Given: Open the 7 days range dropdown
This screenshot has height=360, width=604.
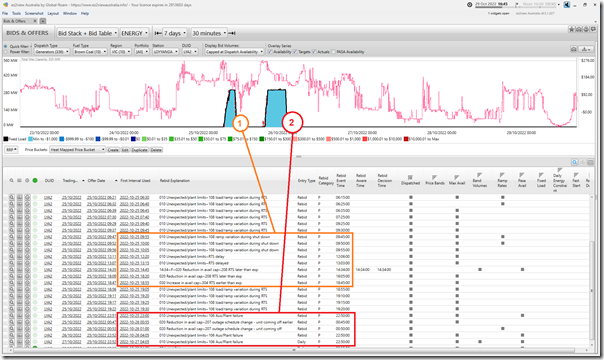Looking at the screenshot, I should tap(174, 33).
